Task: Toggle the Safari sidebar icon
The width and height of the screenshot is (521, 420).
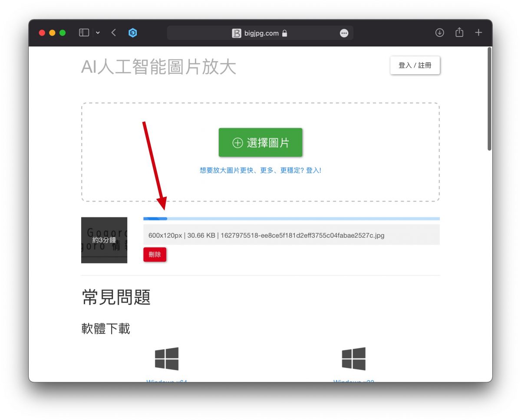Action: pos(84,33)
